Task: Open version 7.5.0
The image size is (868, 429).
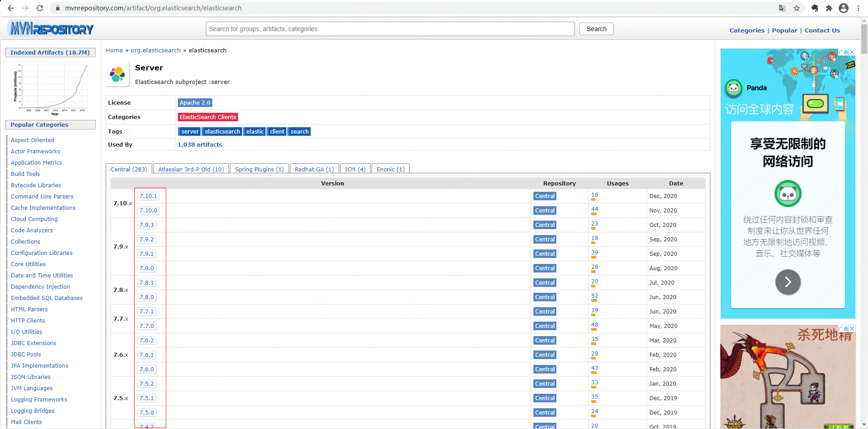Action: [146, 413]
